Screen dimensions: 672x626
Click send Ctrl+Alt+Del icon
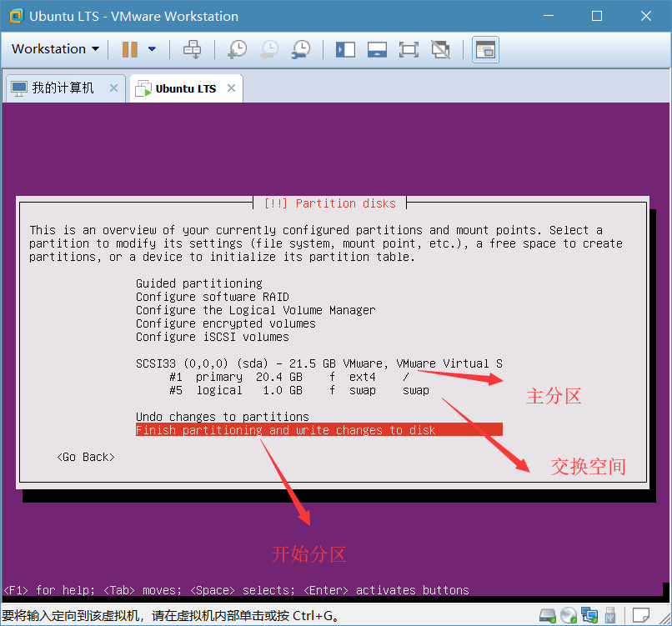click(x=193, y=49)
